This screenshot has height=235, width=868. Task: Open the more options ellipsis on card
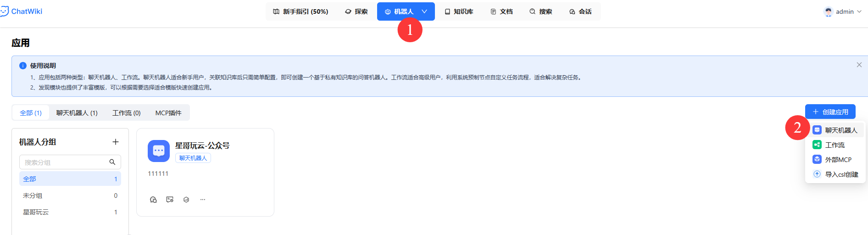point(203,200)
